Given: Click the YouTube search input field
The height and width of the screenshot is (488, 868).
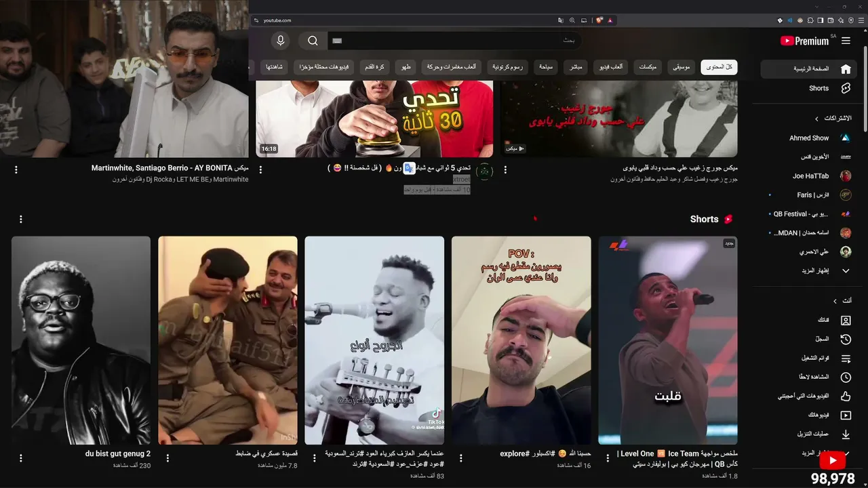Looking at the screenshot, I should (x=454, y=41).
